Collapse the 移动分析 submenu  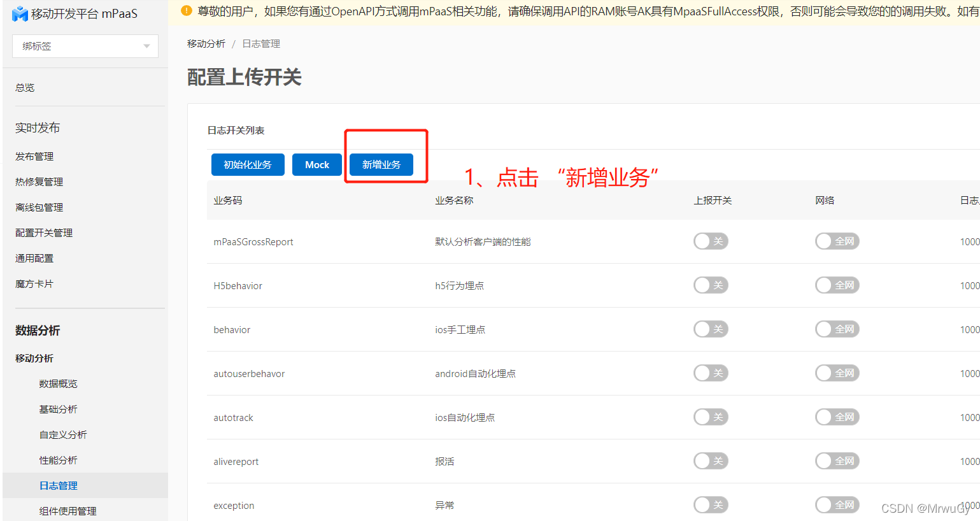(x=34, y=359)
